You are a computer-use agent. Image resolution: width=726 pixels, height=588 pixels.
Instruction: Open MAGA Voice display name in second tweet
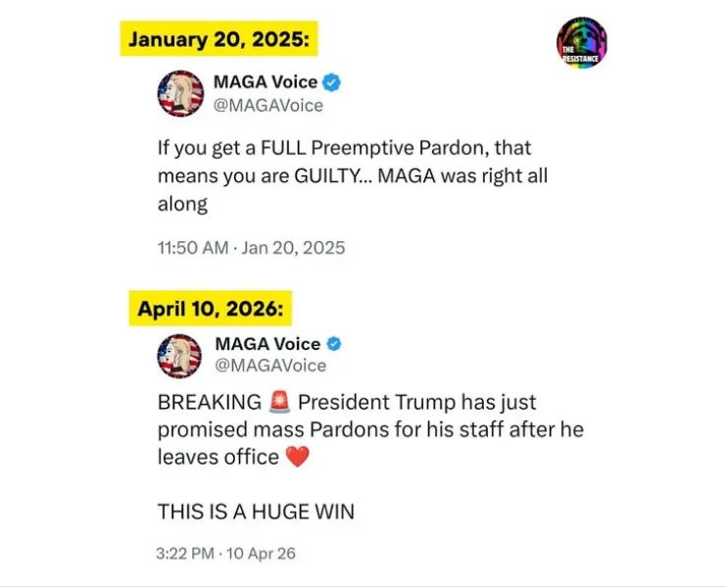(267, 344)
